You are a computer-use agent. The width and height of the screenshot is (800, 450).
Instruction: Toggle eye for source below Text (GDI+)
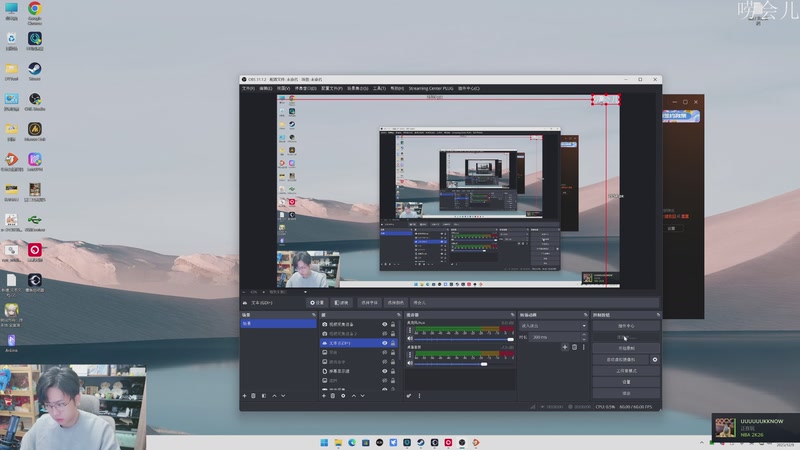[x=385, y=353]
